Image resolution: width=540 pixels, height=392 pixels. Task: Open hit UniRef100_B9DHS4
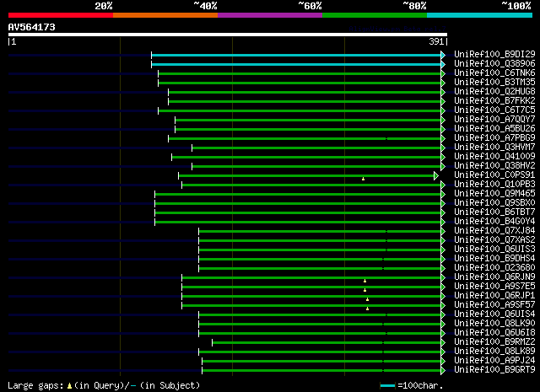coord(494,259)
